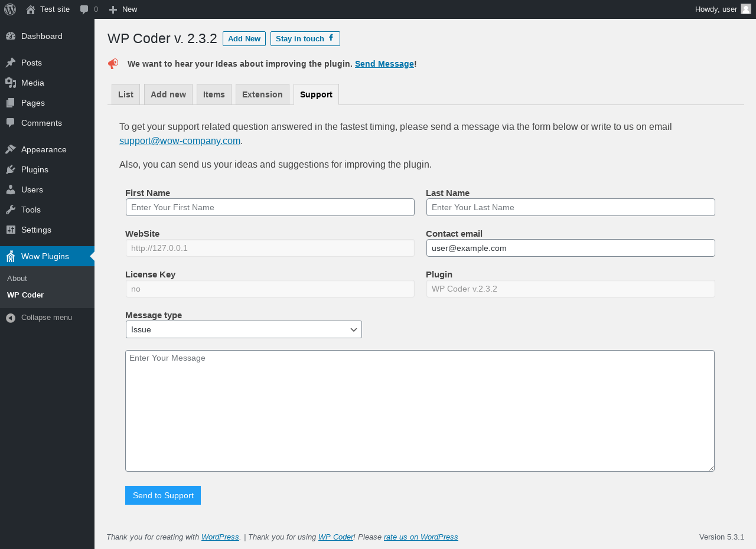756x549 pixels.
Task: Click the support@wow-company.com email link
Action: point(180,140)
